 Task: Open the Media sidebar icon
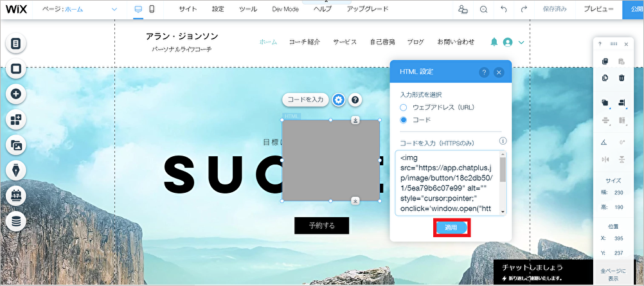(x=16, y=145)
